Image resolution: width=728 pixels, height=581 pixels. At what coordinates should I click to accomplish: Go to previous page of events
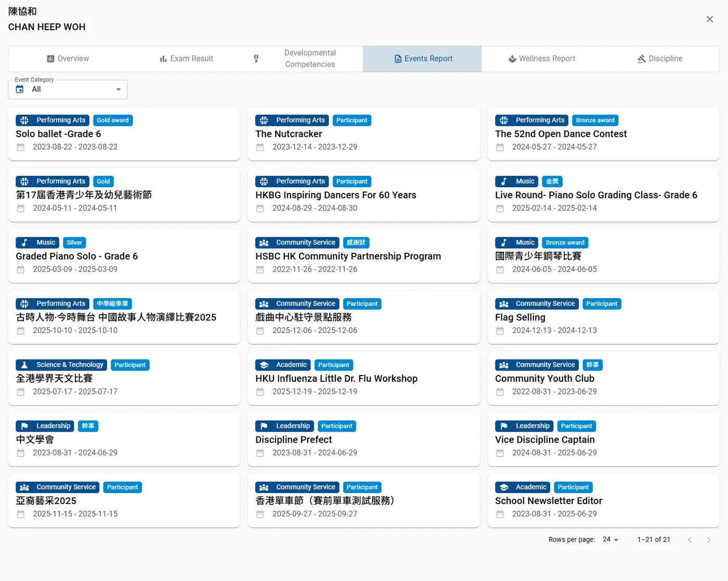point(690,540)
